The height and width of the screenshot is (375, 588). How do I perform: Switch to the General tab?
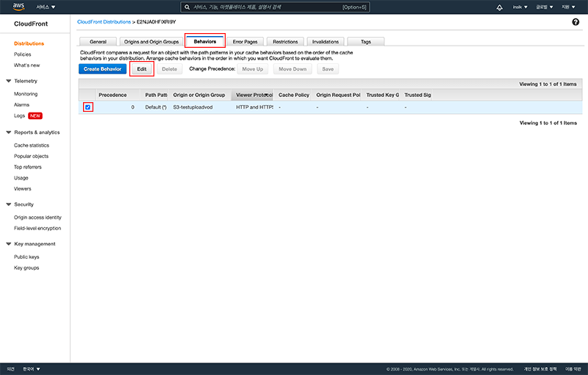[x=98, y=42]
